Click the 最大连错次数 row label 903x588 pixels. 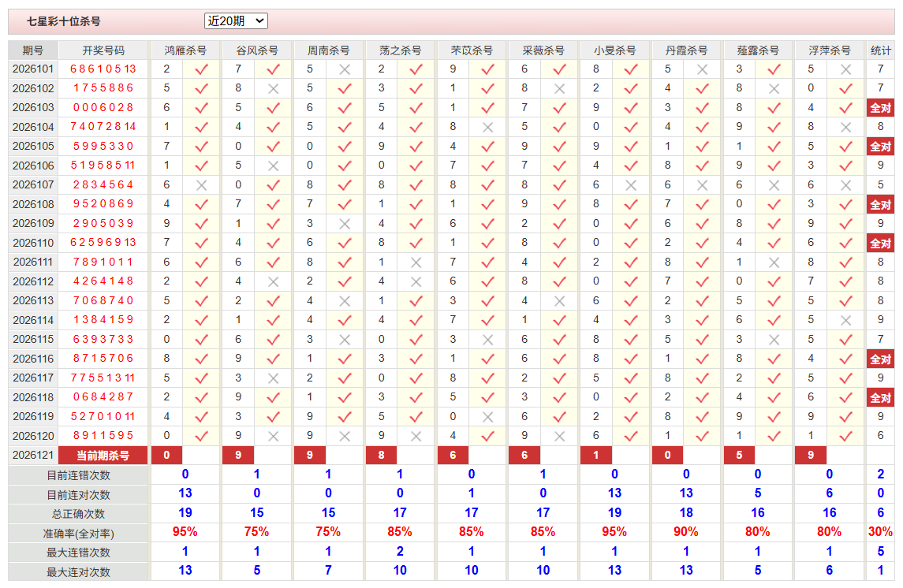[x=78, y=553]
